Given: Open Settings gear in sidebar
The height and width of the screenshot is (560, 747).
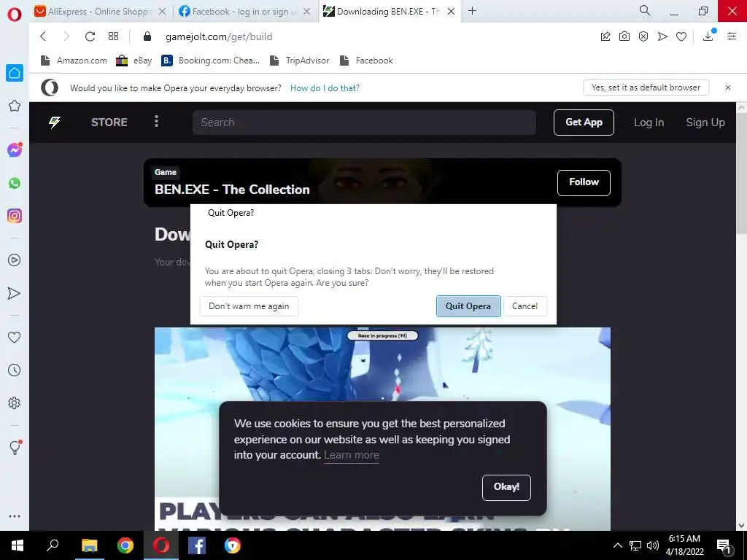Looking at the screenshot, I should tap(15, 402).
